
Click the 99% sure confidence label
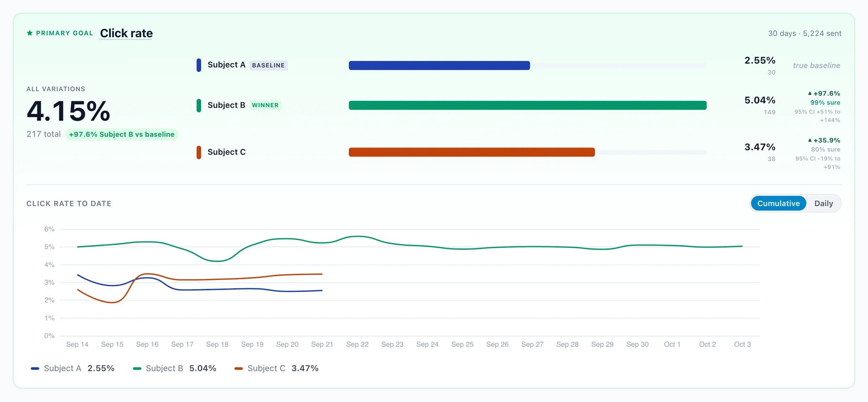pyautogui.click(x=825, y=103)
